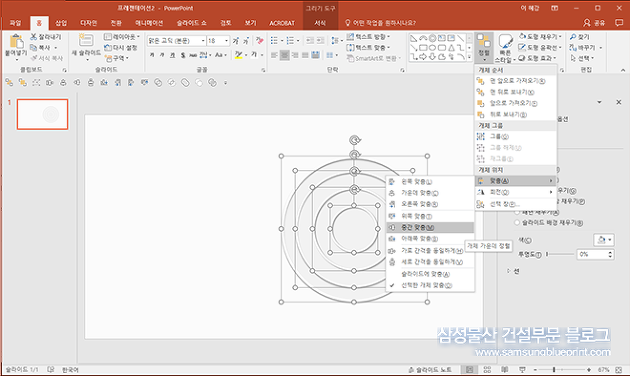Click first icon in Quick Access align toolbar
The image size is (630, 376).
coord(9,83)
